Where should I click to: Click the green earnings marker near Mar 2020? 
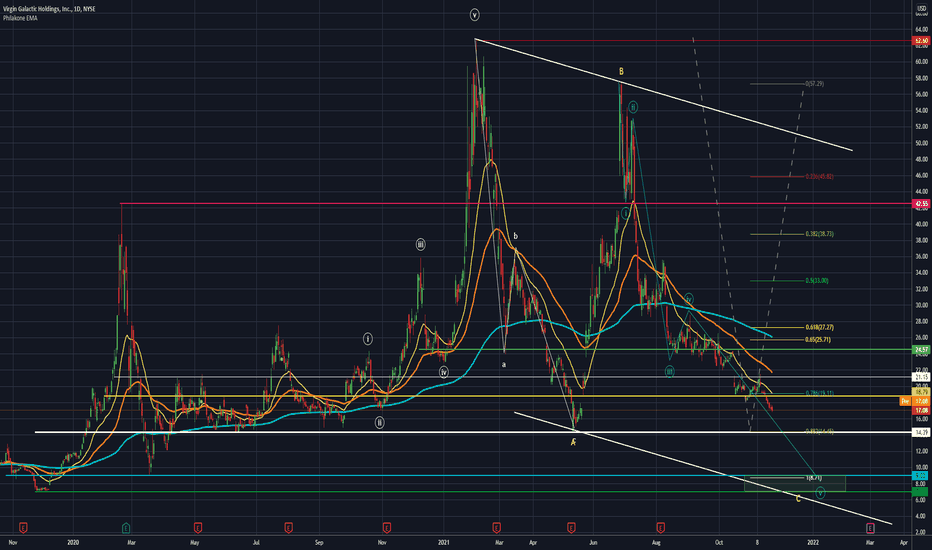126,527
